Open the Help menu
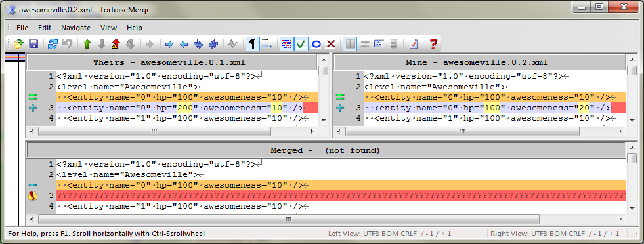 (135, 28)
